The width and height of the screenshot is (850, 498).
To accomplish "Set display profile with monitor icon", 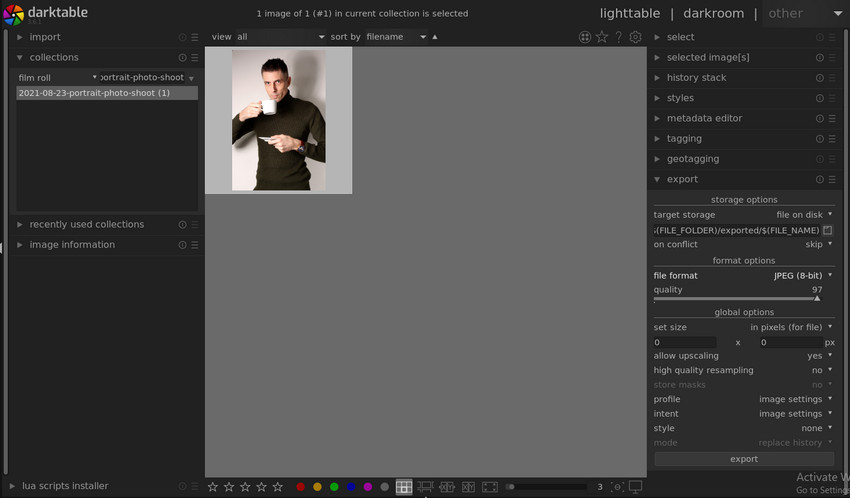I will coord(635,487).
